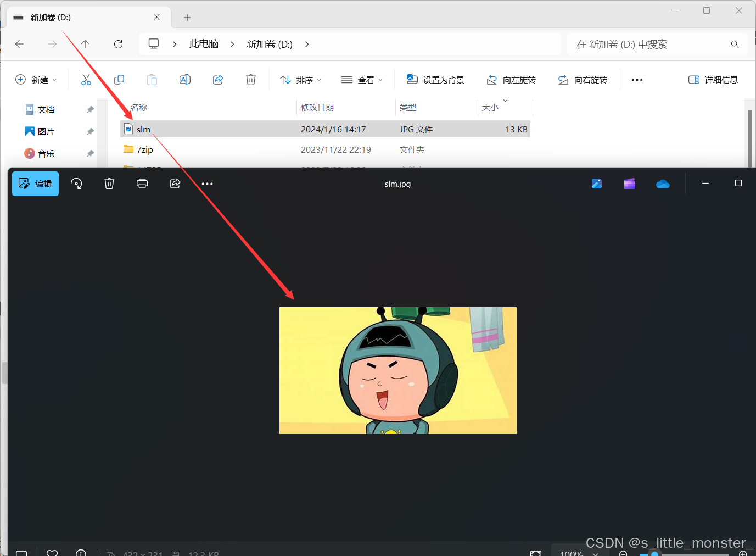Click zoom slider handle in Photos viewer
The width and height of the screenshot is (756, 556).
(x=654, y=554)
